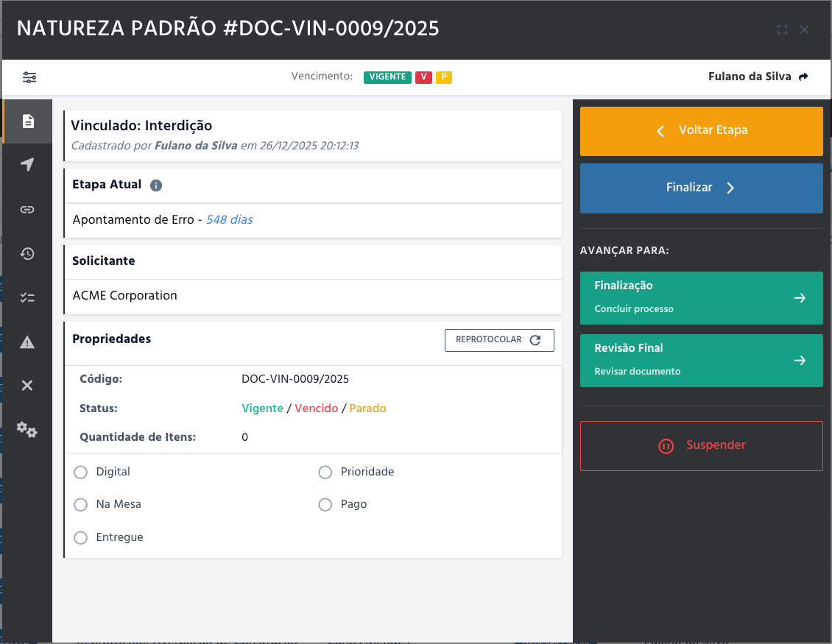The image size is (832, 644).
Task: Click the warning triangle sidebar icon
Action: pyautogui.click(x=27, y=342)
